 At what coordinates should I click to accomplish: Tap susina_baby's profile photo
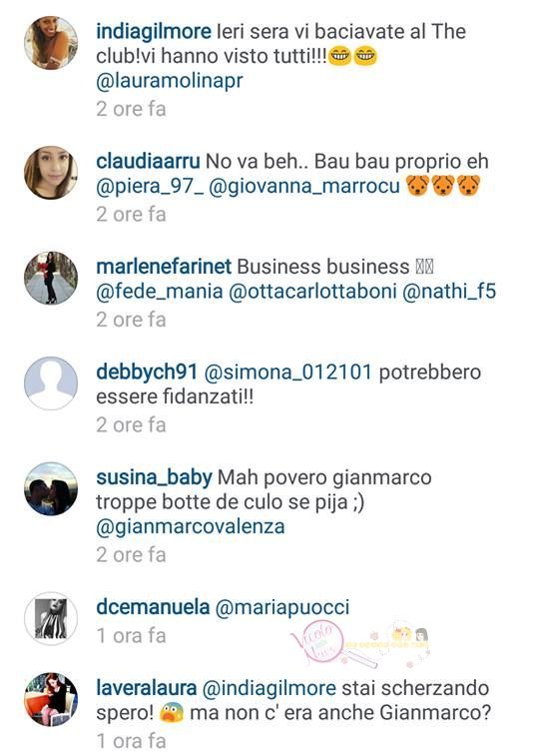[x=51, y=489]
